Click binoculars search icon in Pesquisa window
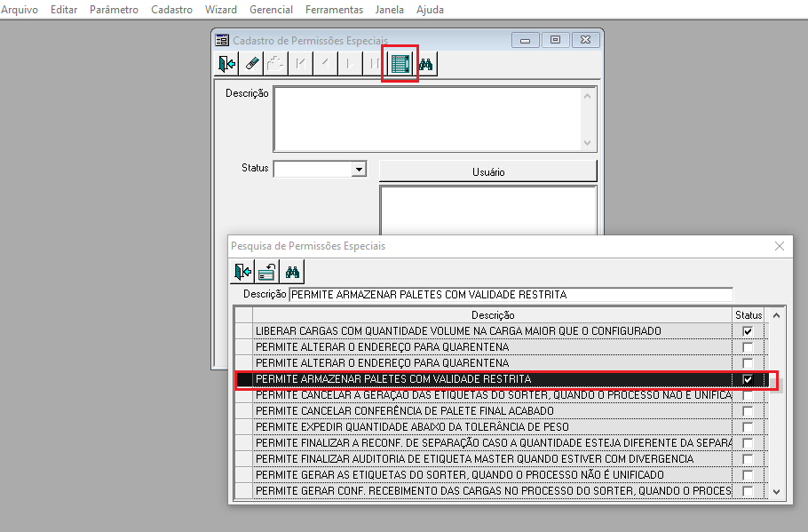 tap(292, 272)
